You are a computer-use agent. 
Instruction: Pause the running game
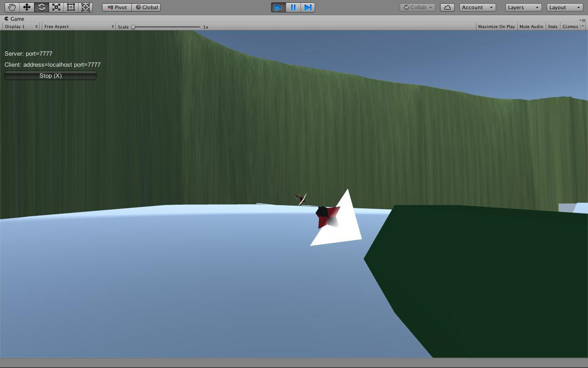point(293,7)
